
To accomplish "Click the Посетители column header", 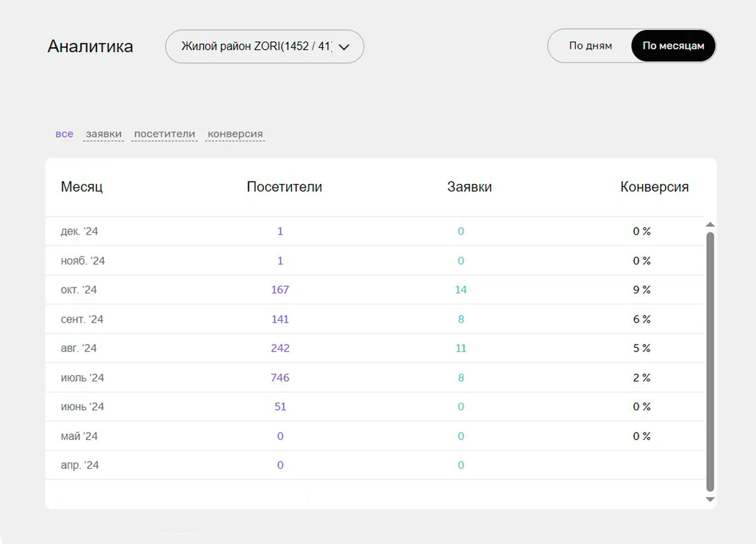I will (x=284, y=187).
